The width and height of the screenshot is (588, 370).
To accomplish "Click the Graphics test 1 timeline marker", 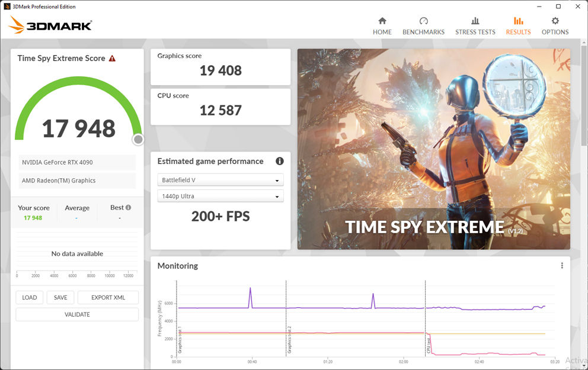I will tap(180, 340).
